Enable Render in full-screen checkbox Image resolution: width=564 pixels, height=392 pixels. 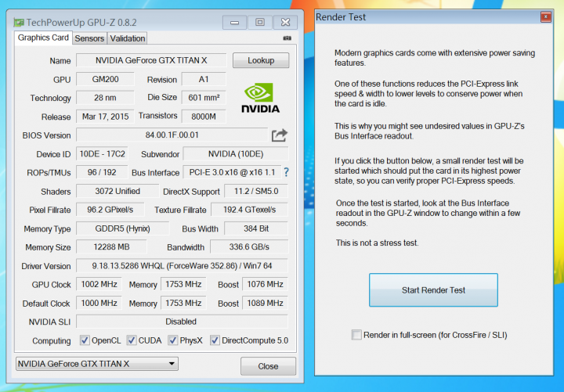coord(356,335)
